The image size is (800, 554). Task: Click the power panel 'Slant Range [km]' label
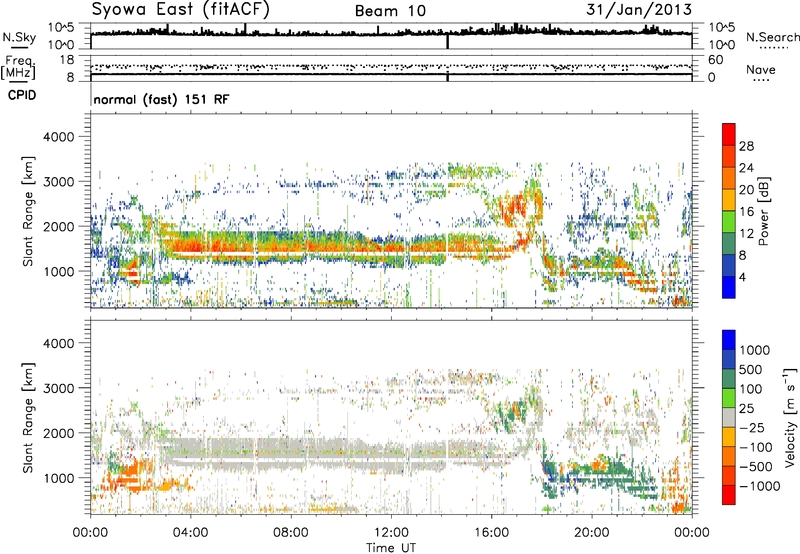[28, 211]
